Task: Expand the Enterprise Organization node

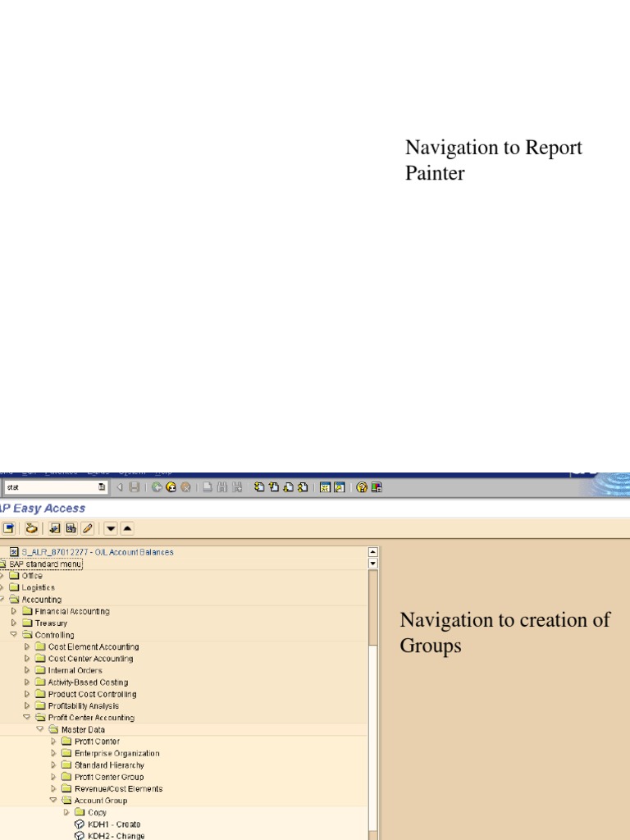Action: 53,753
